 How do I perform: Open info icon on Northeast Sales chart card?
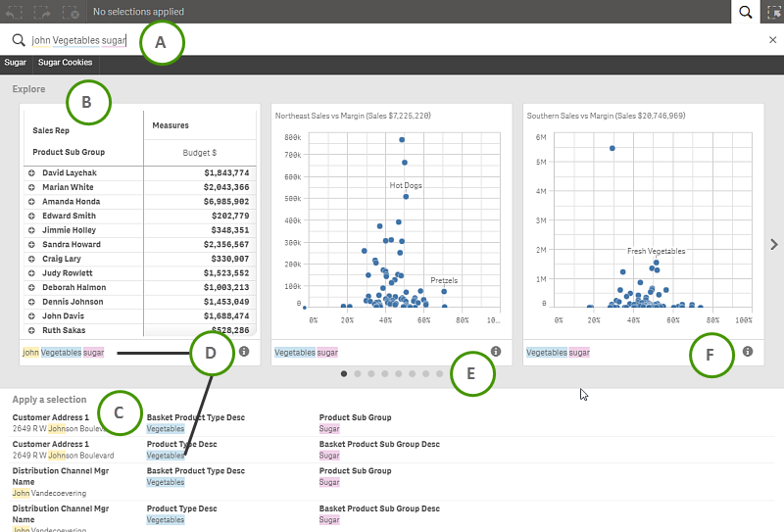click(496, 351)
